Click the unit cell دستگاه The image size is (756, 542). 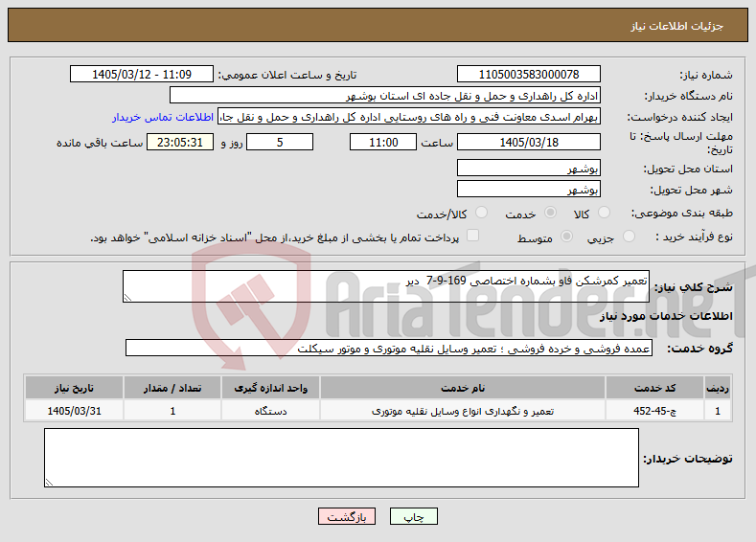click(270, 411)
